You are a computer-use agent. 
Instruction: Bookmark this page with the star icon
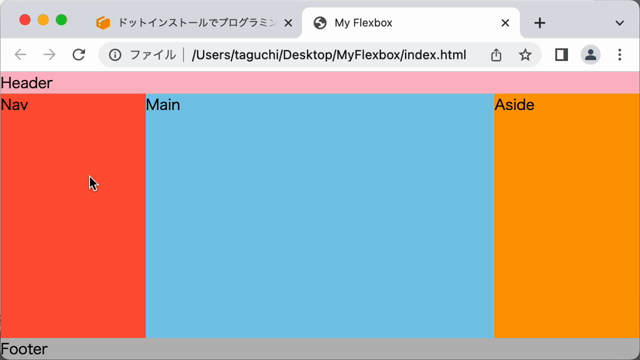(525, 55)
